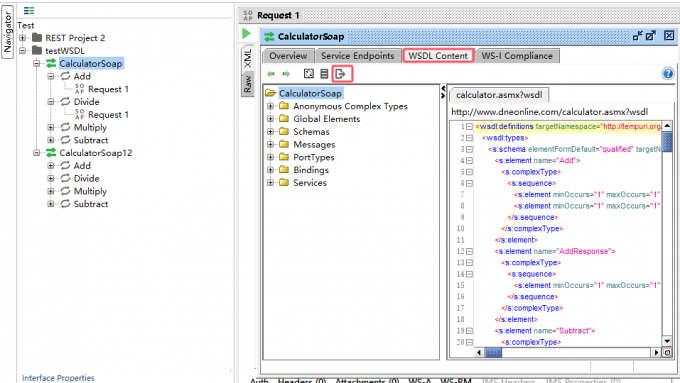Click the horizontal scrollbar thumb in XML view
The image size is (680, 383).
(493, 353)
